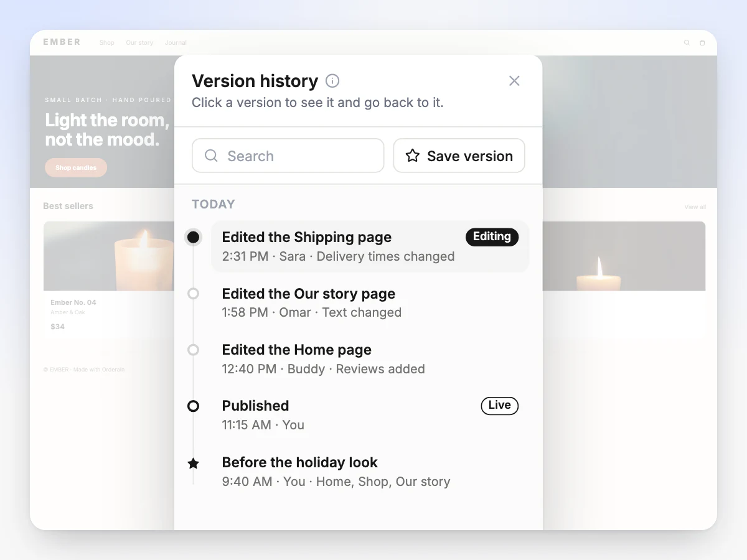Open the Our story nav link
The height and width of the screenshot is (560, 747).
tap(139, 43)
